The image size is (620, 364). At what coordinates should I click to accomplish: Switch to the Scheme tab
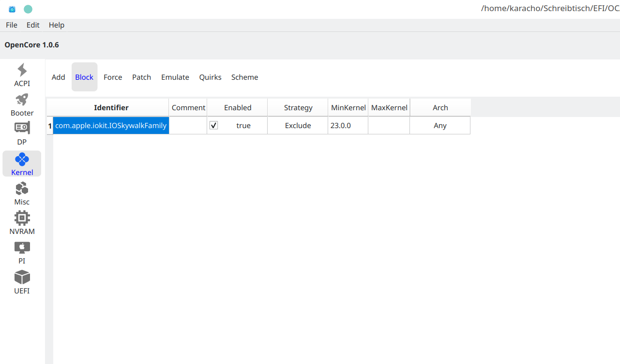245,77
